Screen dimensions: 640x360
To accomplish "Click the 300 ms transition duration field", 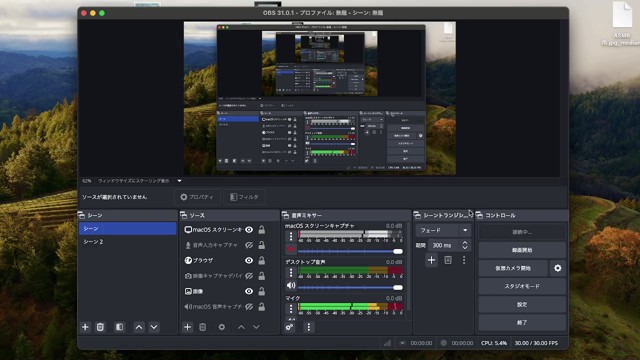I will pyautogui.click(x=443, y=245).
